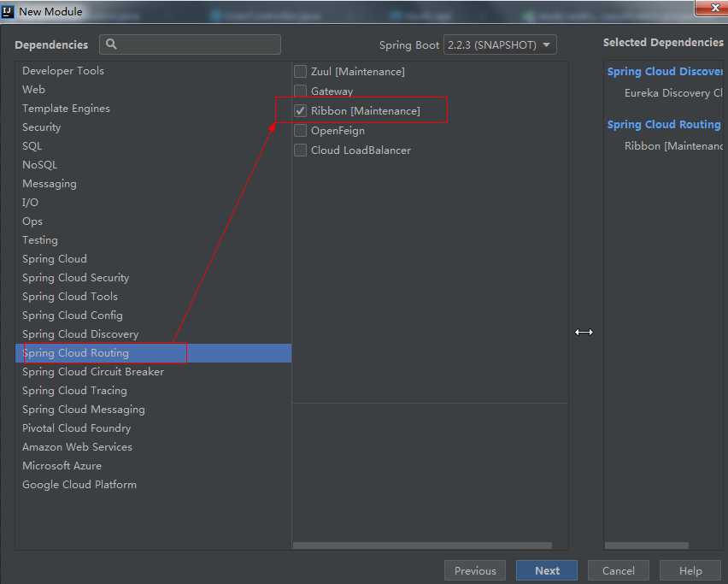Select Spring Cloud Routing category

point(153,353)
